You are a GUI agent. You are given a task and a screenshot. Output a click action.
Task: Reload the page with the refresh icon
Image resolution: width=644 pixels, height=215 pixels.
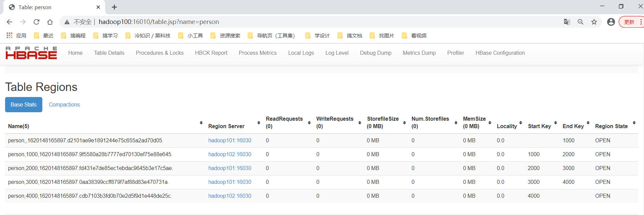(36, 22)
